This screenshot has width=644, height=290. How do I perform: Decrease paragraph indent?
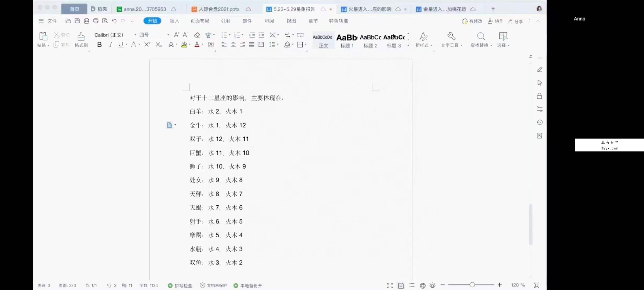252,35
